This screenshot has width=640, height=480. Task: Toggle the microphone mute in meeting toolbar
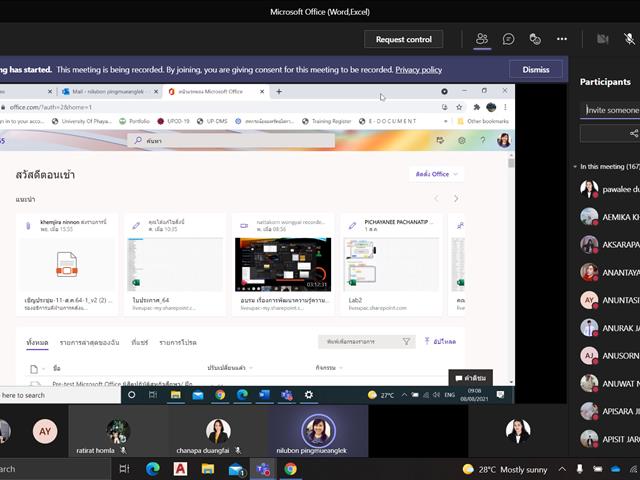click(629, 39)
